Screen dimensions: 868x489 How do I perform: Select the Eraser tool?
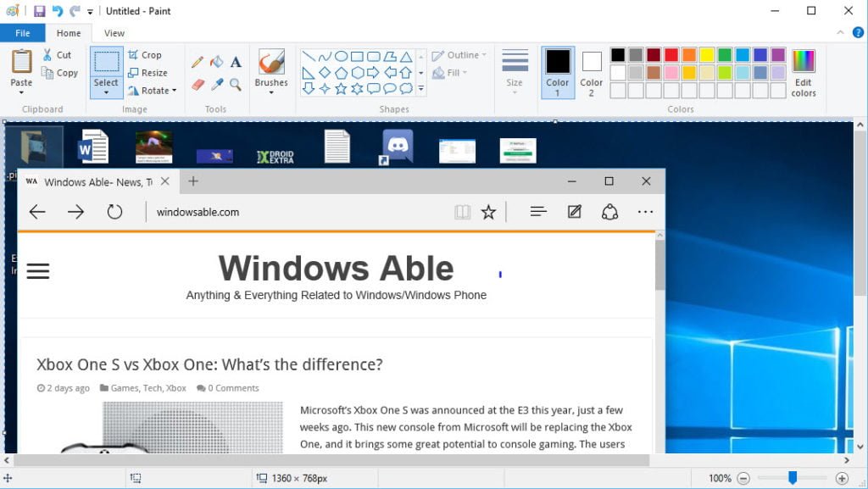pyautogui.click(x=198, y=84)
